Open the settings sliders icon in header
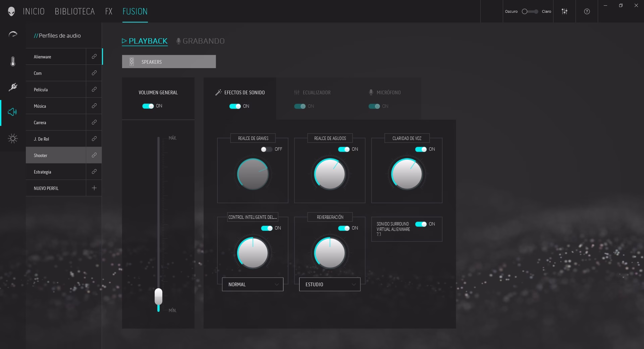Viewport: 644px width, 349px height. click(565, 11)
